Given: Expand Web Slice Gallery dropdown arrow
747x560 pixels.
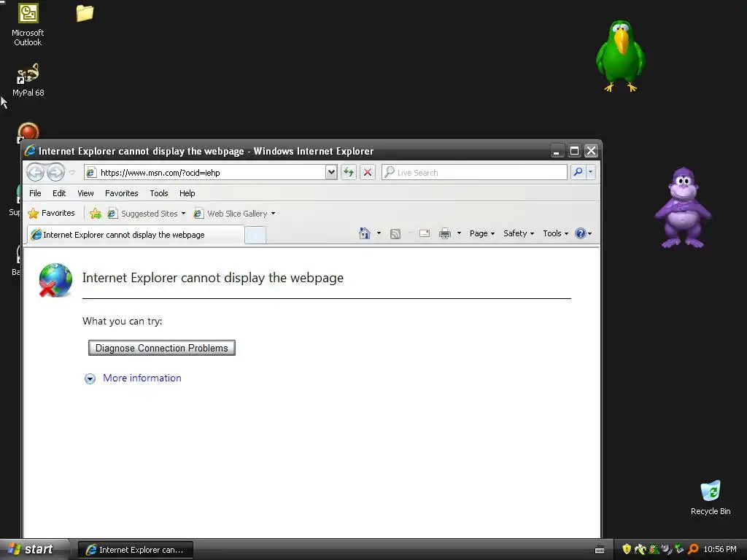Looking at the screenshot, I should [273, 214].
